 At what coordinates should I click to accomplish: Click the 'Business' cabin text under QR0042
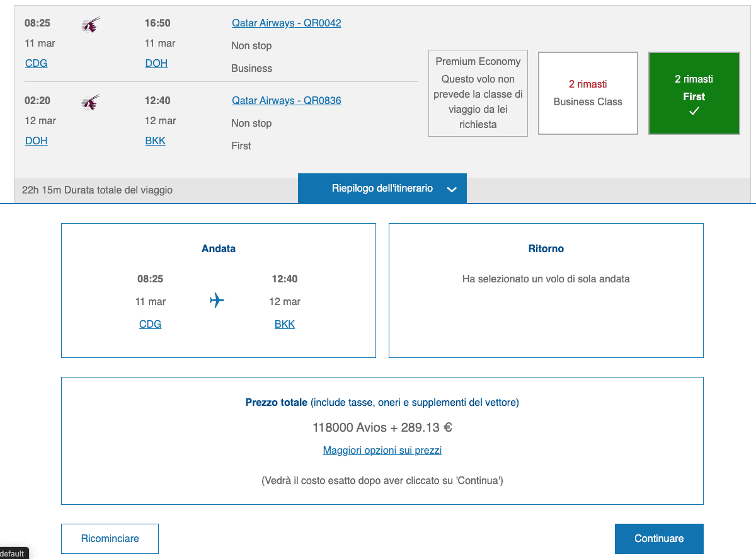tap(252, 68)
